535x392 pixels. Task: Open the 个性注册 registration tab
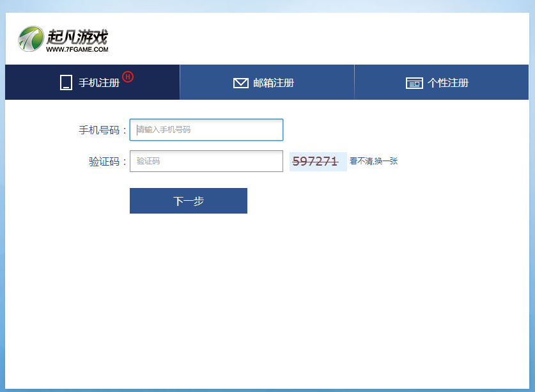(441, 82)
